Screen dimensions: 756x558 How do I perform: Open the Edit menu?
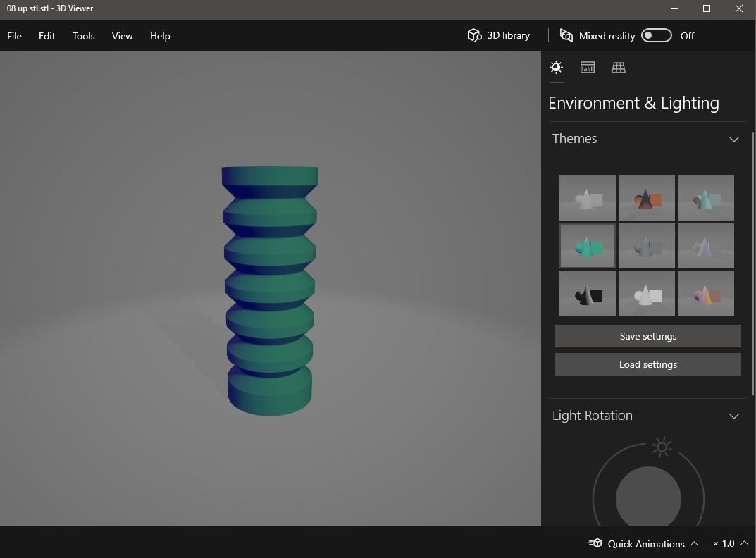pyautogui.click(x=47, y=36)
